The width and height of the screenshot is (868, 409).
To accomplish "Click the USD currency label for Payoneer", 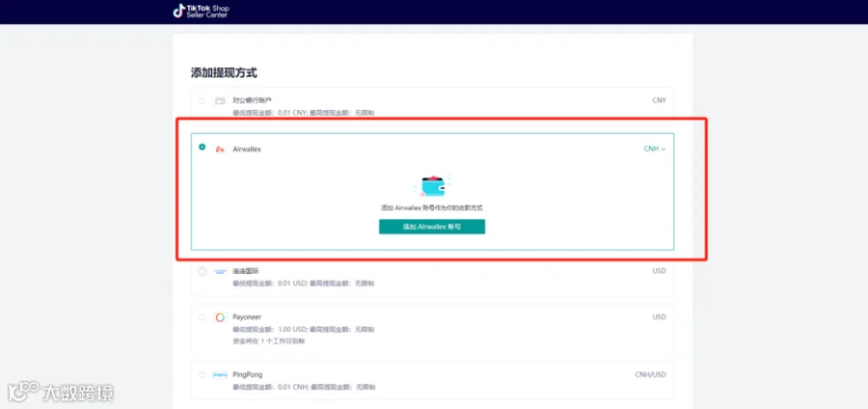I will pos(659,317).
